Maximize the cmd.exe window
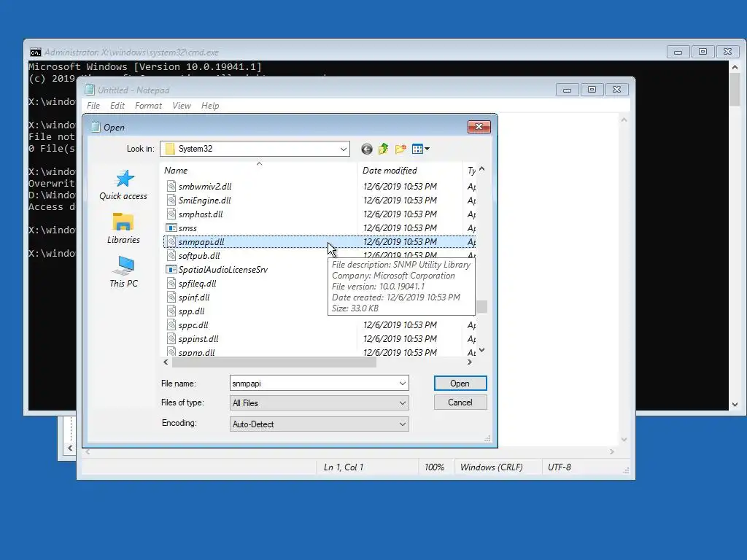 click(x=703, y=52)
